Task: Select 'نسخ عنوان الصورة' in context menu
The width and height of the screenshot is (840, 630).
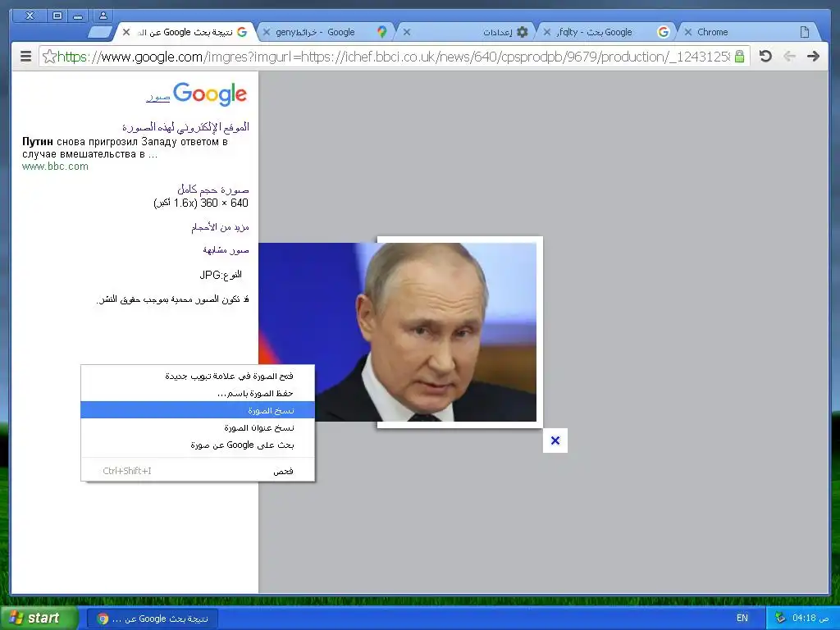Action: [198, 427]
